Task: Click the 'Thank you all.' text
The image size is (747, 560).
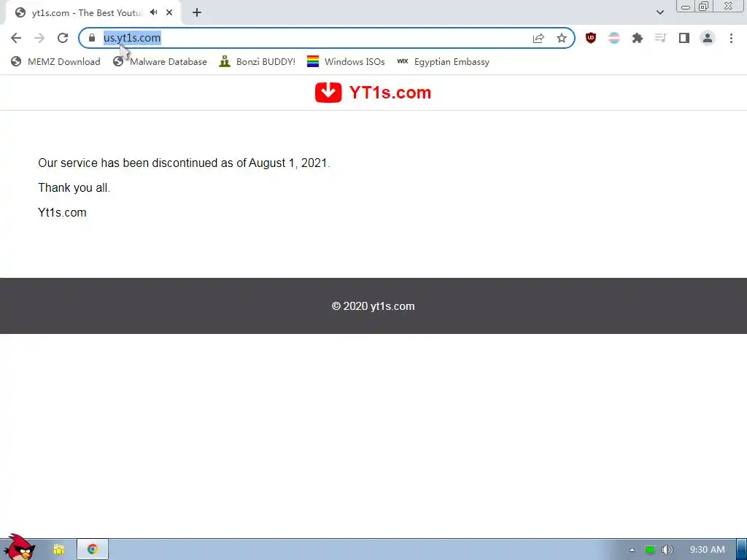Action: coord(74,187)
